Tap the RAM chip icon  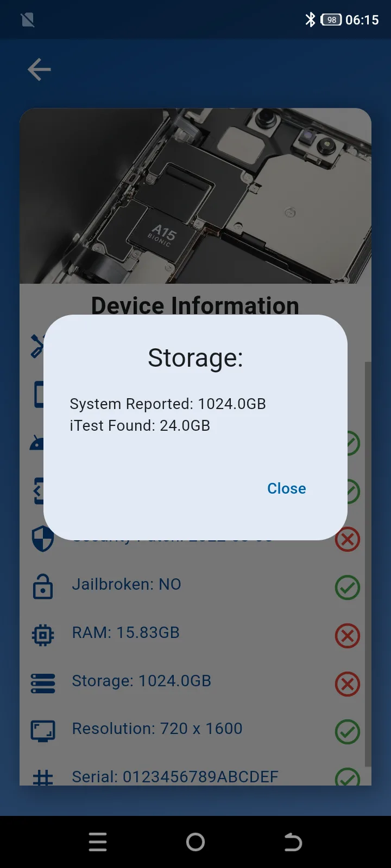pyautogui.click(x=43, y=635)
